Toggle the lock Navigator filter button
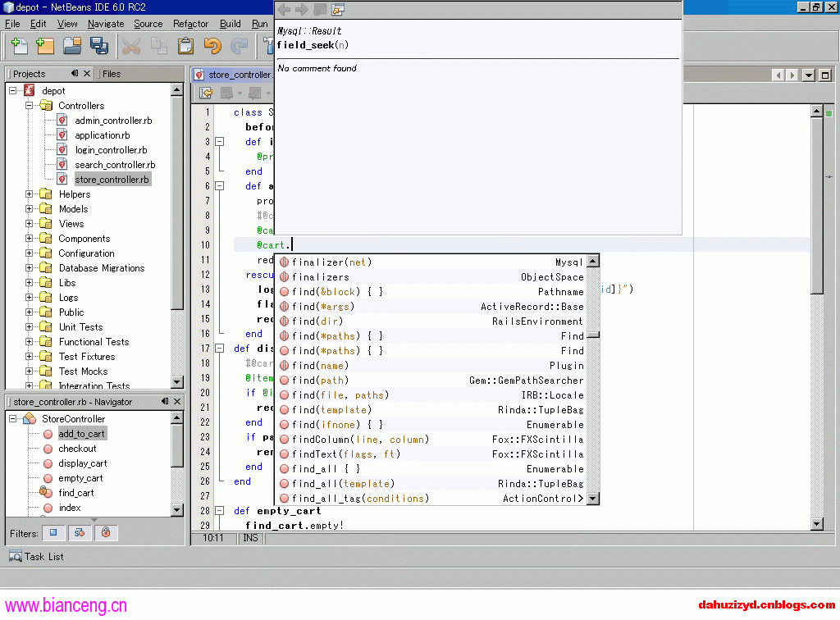 pyautogui.click(x=106, y=533)
